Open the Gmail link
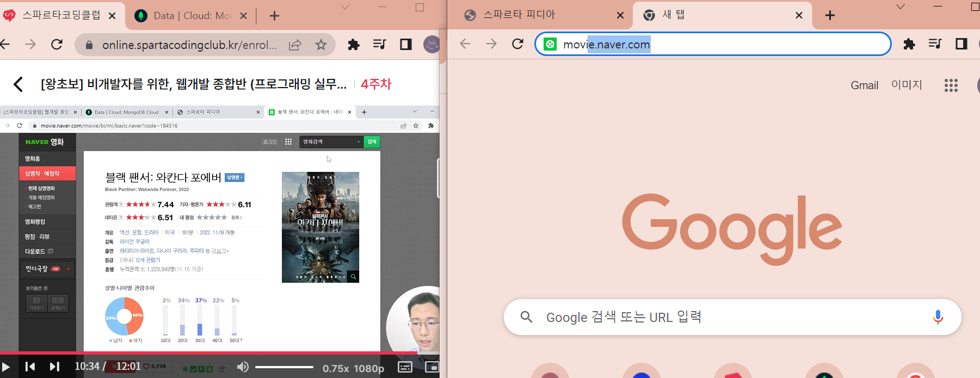This screenshot has width=980, height=378. (865, 85)
